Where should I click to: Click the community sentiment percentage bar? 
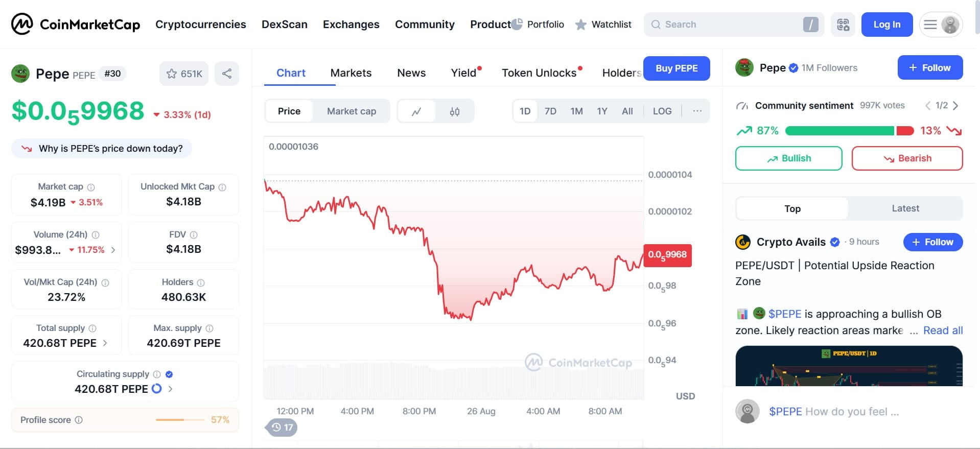click(849, 131)
